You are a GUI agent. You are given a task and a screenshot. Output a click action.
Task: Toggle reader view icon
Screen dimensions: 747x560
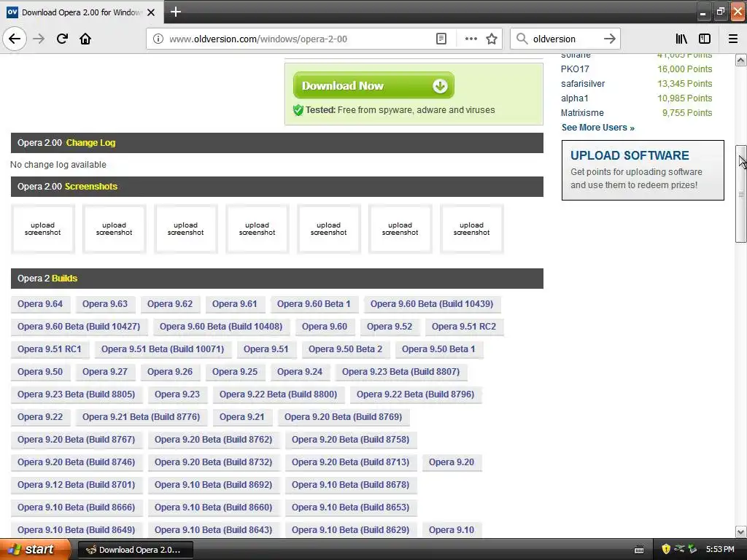click(x=441, y=39)
